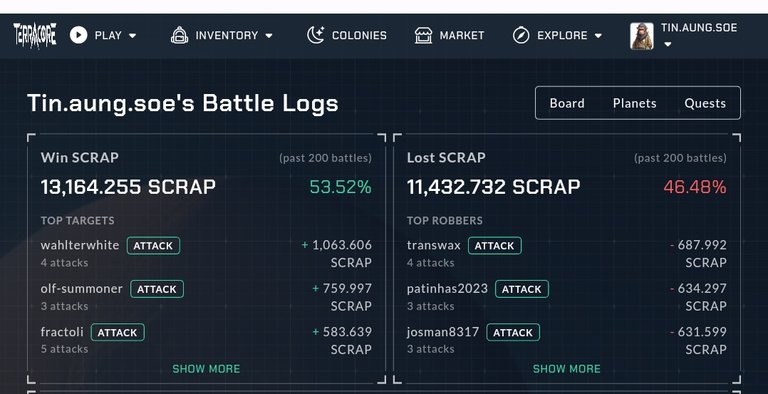Click the Colonies moon icon
Image resolution: width=768 pixels, height=394 pixels.
click(316, 35)
